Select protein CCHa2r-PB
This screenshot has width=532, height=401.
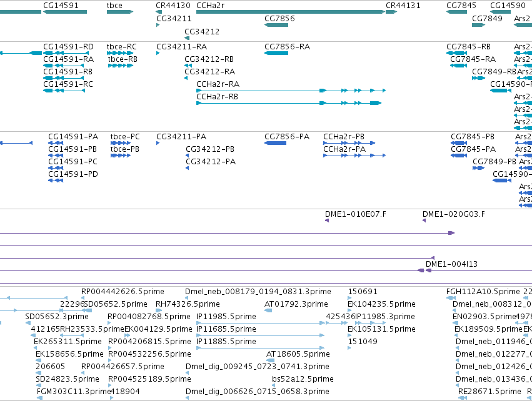pos(344,137)
